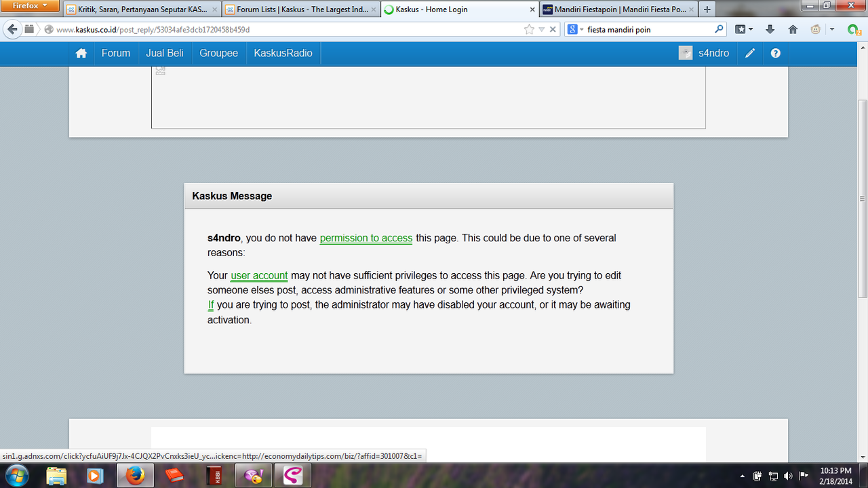The height and width of the screenshot is (488, 868).
Task: Click the green 'If' link
Action: (211, 305)
